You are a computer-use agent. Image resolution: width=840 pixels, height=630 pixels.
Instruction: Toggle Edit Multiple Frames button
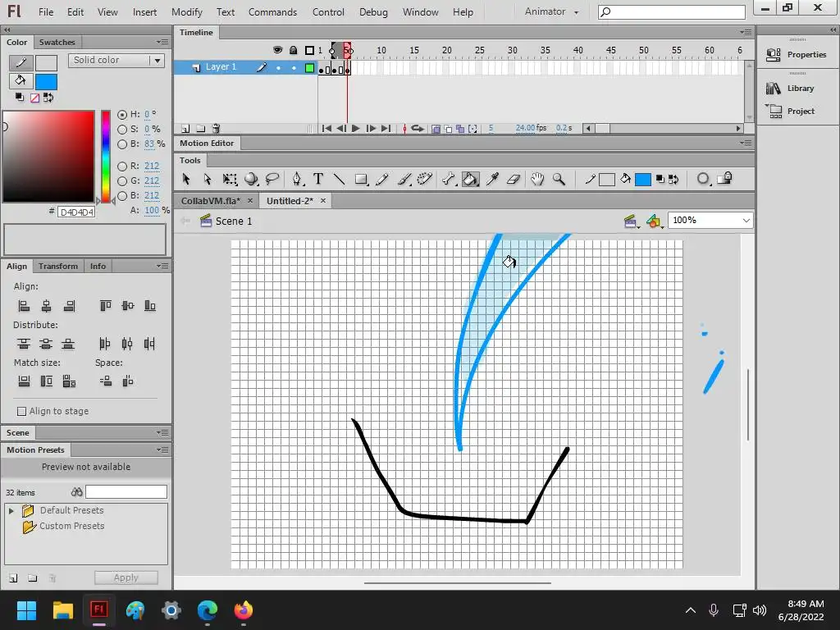click(x=459, y=129)
